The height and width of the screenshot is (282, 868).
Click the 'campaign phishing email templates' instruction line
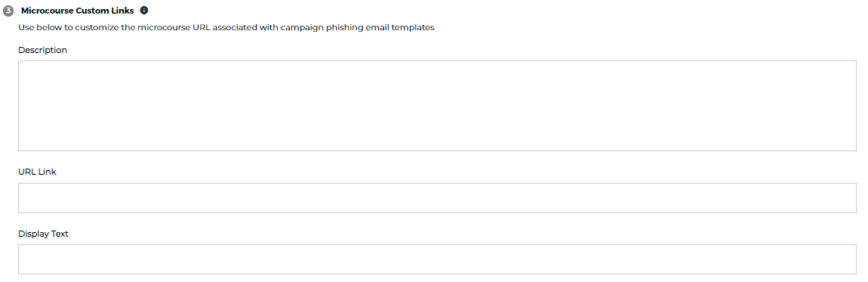[x=226, y=28]
